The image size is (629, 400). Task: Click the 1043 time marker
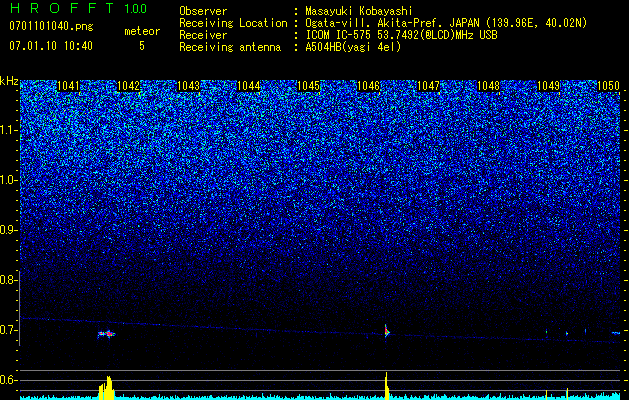tap(188, 86)
